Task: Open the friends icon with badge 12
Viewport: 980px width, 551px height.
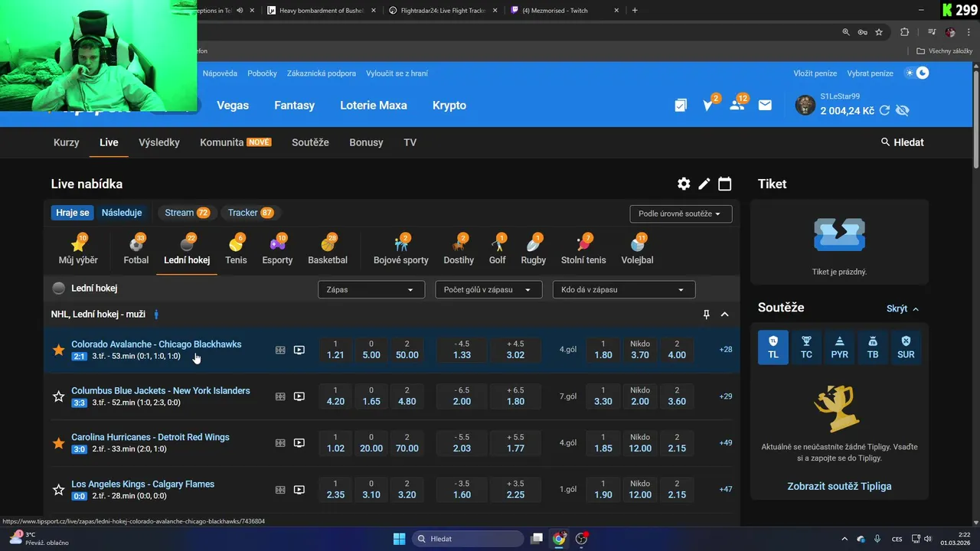Action: pyautogui.click(x=737, y=105)
